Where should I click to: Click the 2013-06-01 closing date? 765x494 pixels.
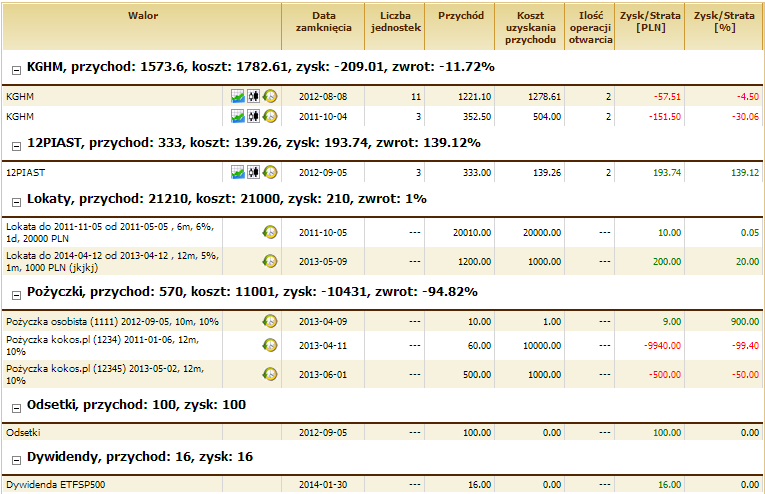tap(323, 375)
